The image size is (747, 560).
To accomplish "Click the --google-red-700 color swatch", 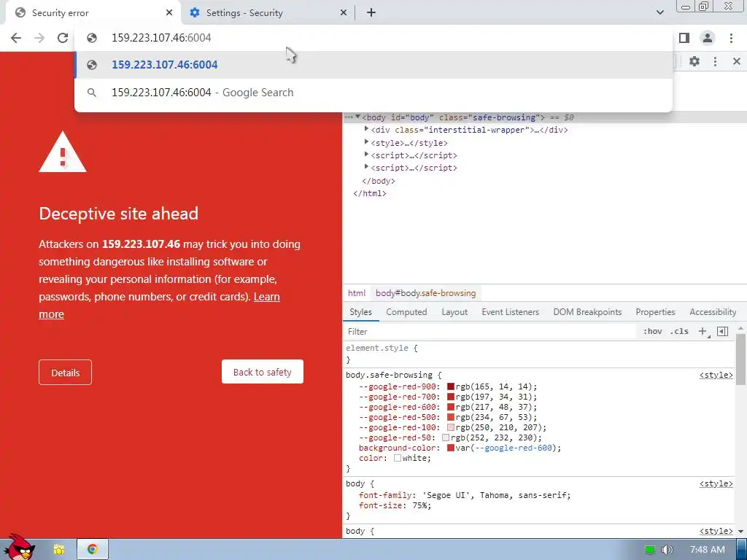I will pyautogui.click(x=451, y=397).
